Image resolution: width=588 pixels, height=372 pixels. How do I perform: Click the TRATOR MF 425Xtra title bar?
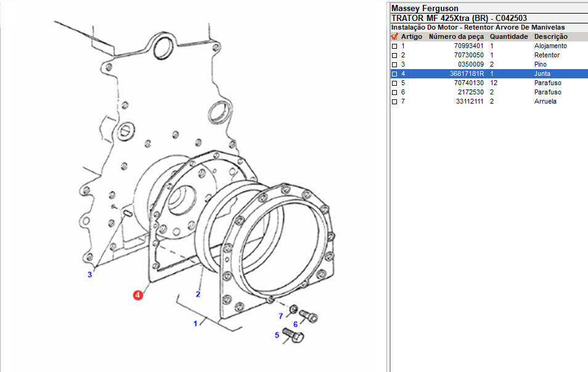click(459, 18)
